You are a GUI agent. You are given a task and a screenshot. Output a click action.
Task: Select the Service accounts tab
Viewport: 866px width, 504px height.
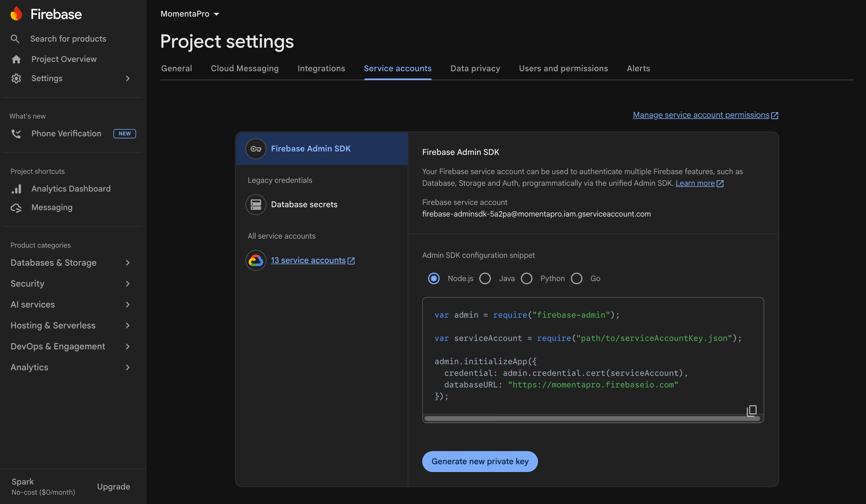pos(398,68)
